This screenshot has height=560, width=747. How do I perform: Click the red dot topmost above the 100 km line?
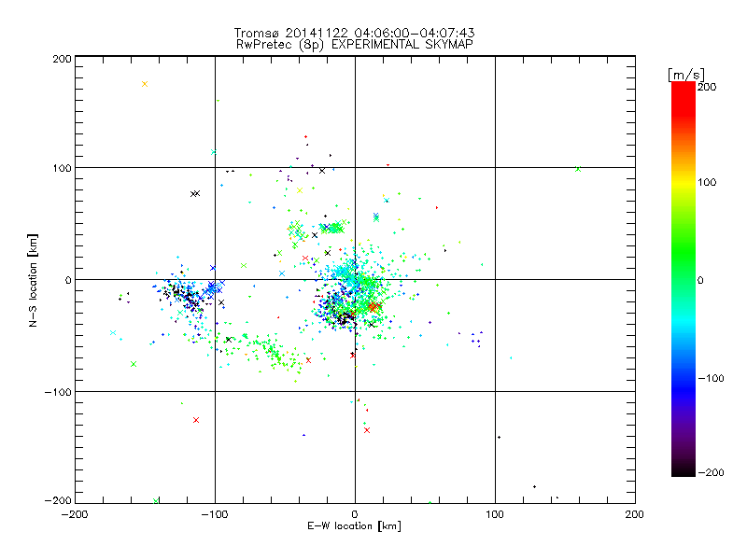(306, 137)
